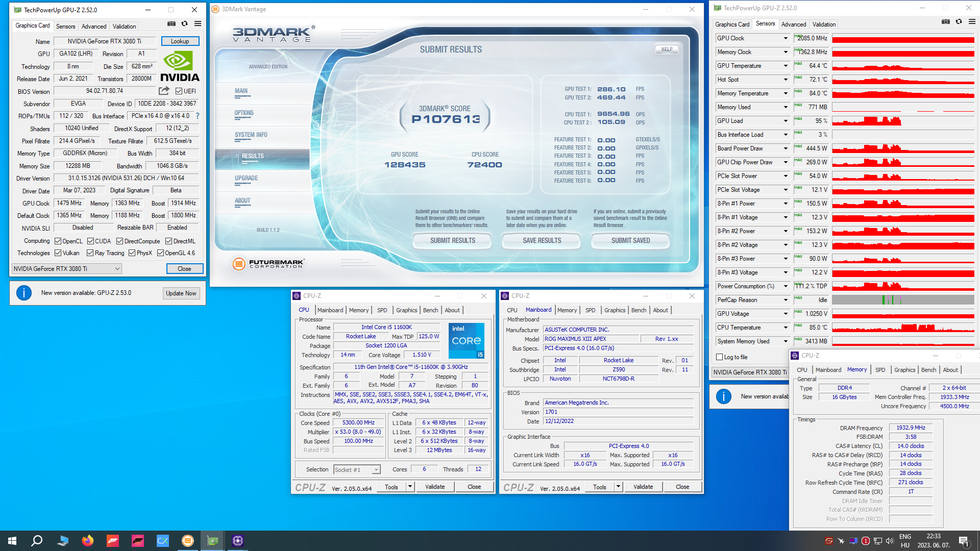Expand the PerfCap Reason dropdown

(786, 300)
